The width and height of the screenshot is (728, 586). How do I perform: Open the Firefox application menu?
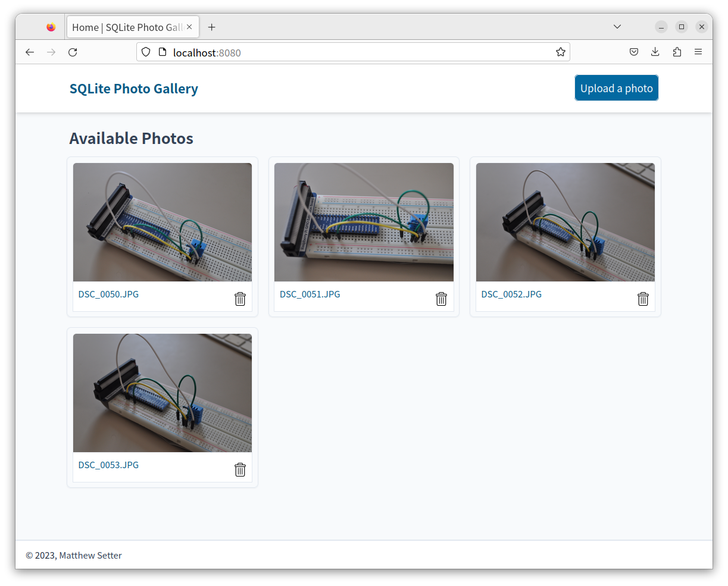coord(698,52)
